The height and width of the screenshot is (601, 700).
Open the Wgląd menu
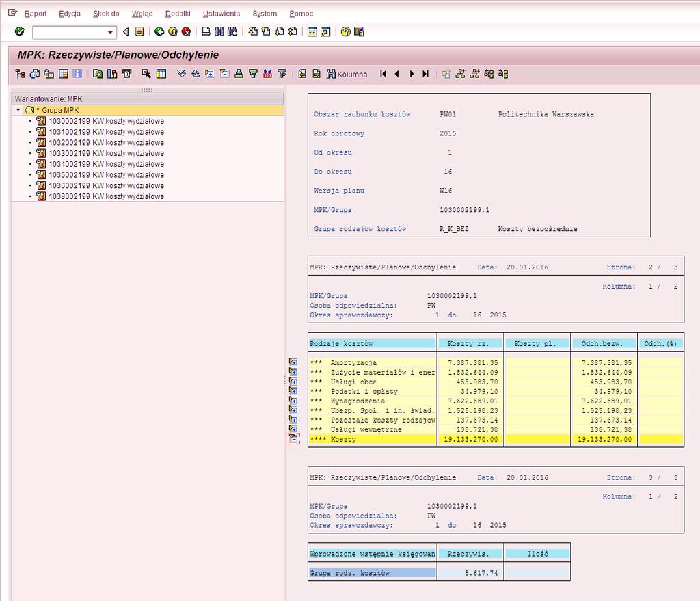(142, 14)
